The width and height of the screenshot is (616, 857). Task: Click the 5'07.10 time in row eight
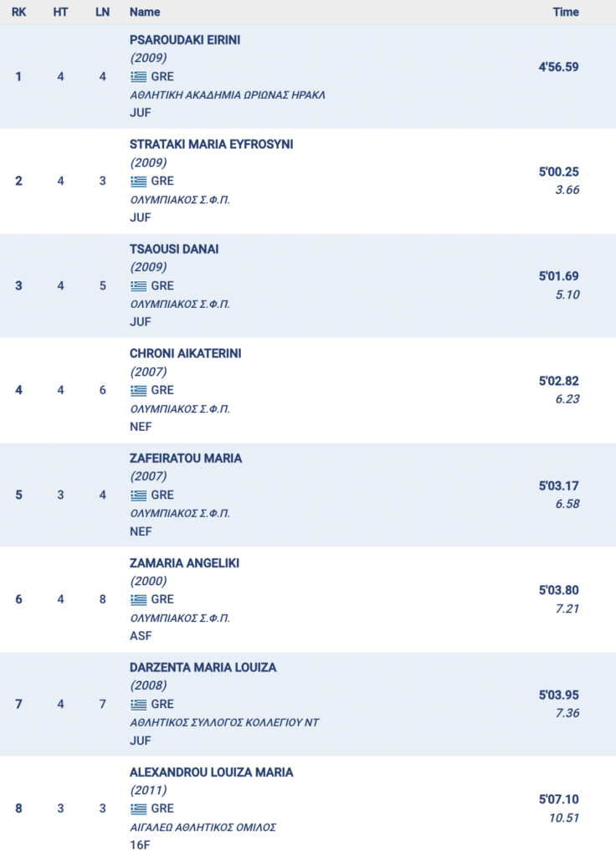click(558, 799)
